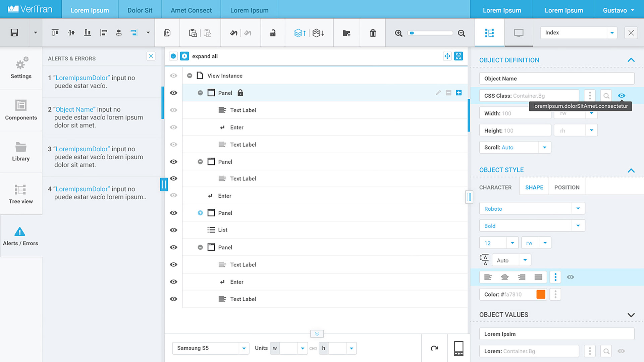Click the redo arrow icon
This screenshot has height=362, width=644.
(248, 33)
